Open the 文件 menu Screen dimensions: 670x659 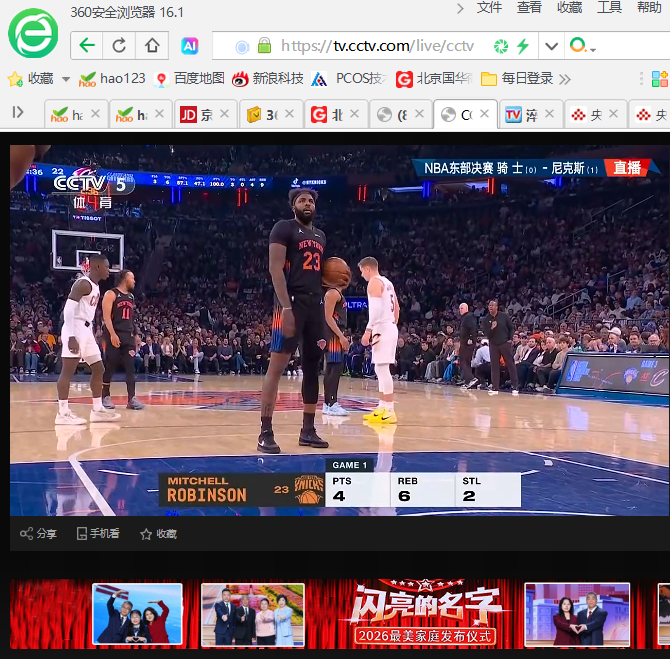489,7
